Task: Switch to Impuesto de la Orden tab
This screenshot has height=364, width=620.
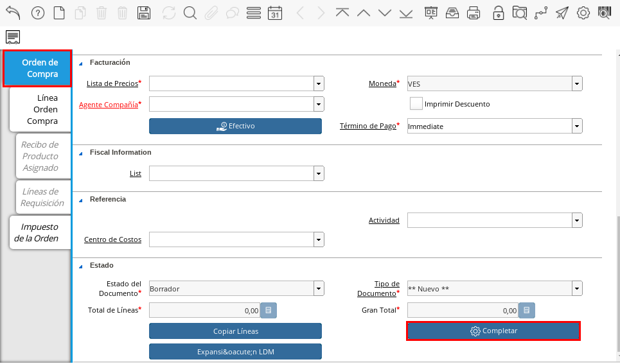Action: click(x=40, y=232)
